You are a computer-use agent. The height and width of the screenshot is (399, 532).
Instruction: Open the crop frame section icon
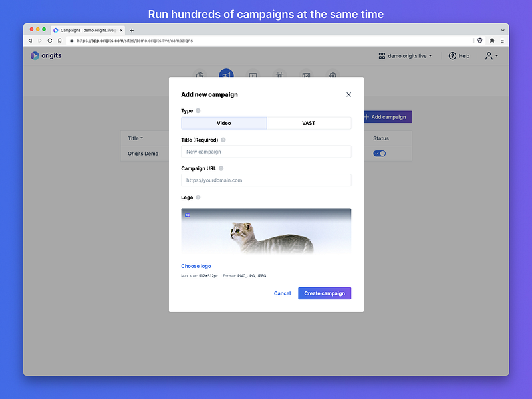pos(279,75)
